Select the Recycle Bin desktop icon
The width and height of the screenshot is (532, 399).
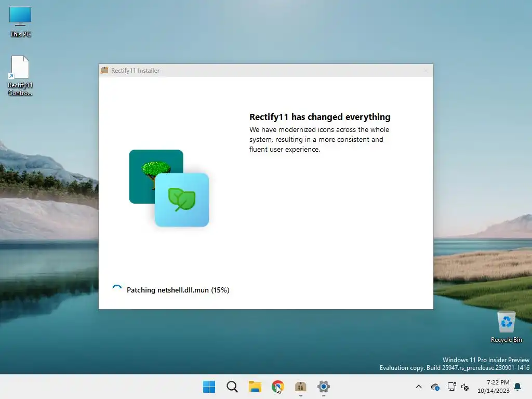click(506, 327)
